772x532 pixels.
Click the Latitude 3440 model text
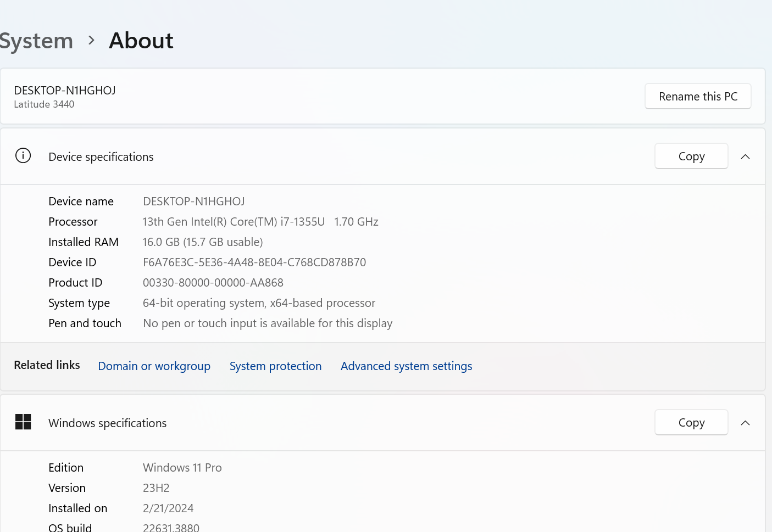pyautogui.click(x=44, y=104)
